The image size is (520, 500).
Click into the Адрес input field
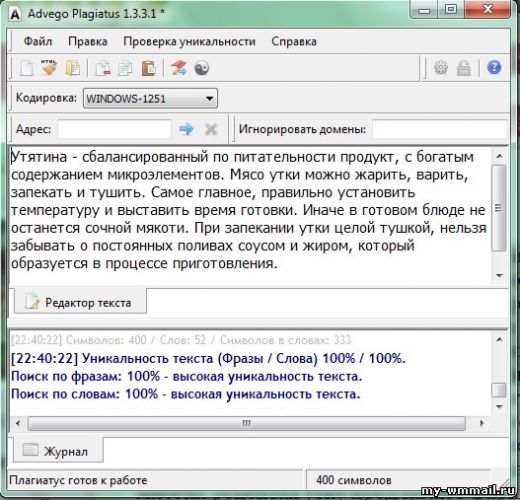click(x=114, y=129)
